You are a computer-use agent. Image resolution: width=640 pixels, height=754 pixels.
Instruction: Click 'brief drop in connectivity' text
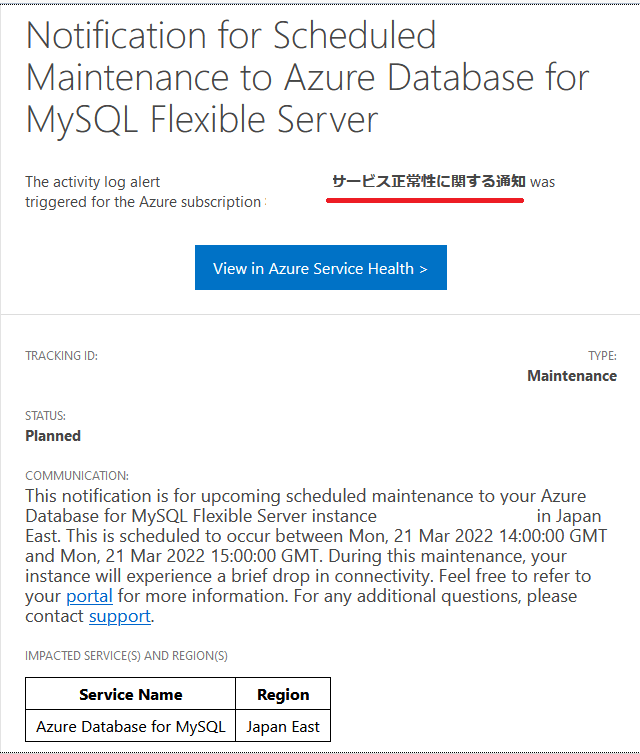329,576
